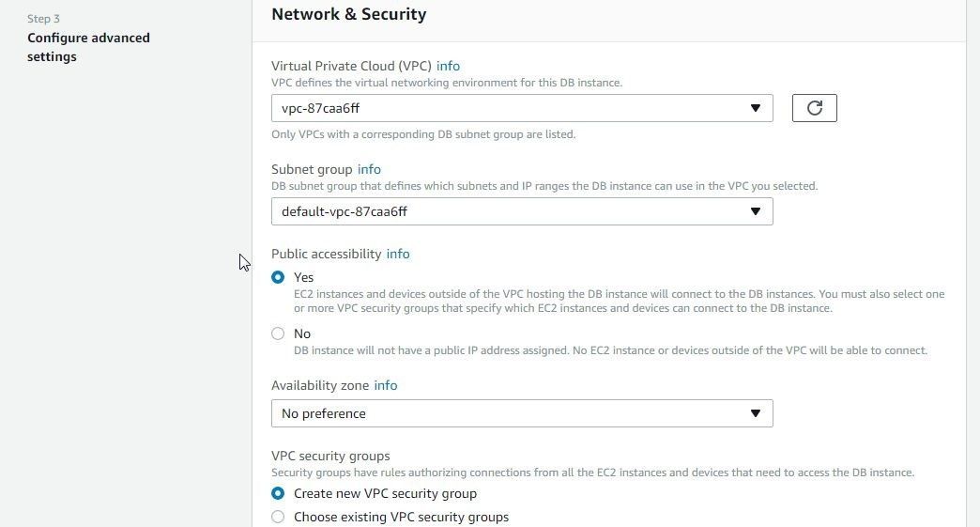Open the No preference availability zone dropdown
Viewport: 980px width, 527px height.
522,413
